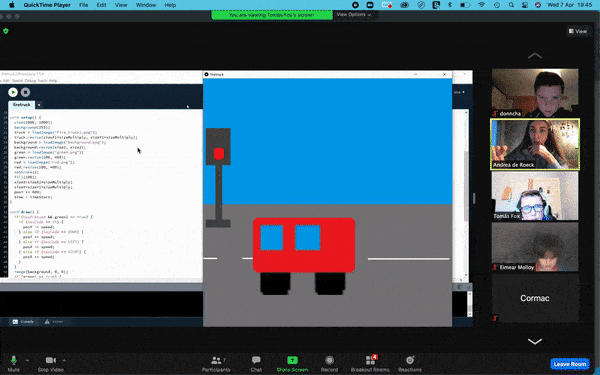This screenshot has width=600, height=375.
Task: Open Processing Tools menu
Action: (42, 81)
